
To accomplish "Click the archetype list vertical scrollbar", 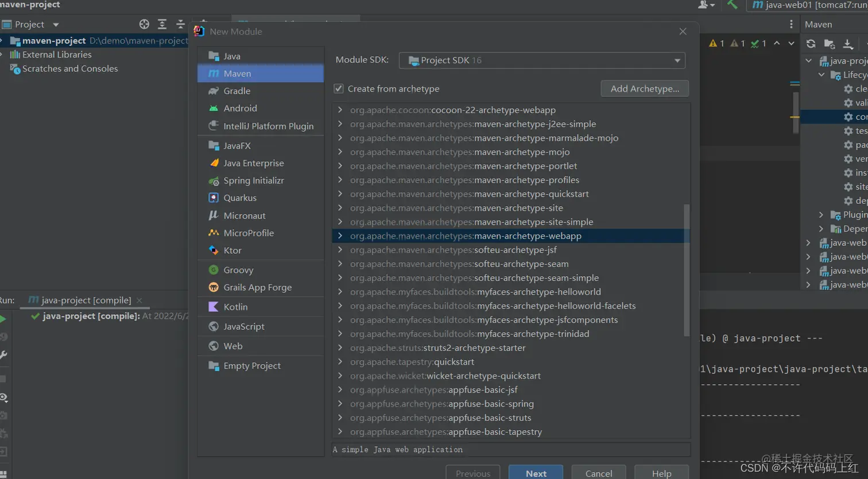I will (x=687, y=270).
